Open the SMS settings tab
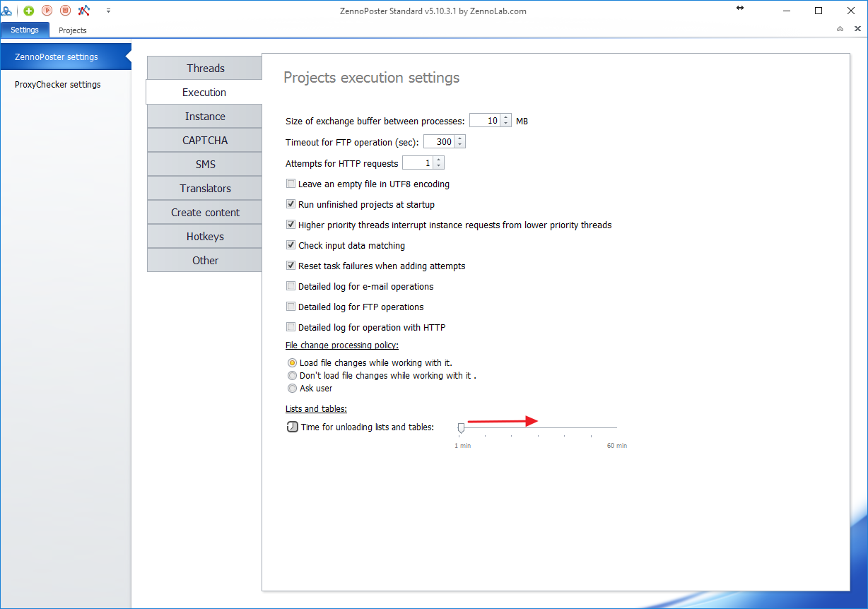 pos(205,165)
